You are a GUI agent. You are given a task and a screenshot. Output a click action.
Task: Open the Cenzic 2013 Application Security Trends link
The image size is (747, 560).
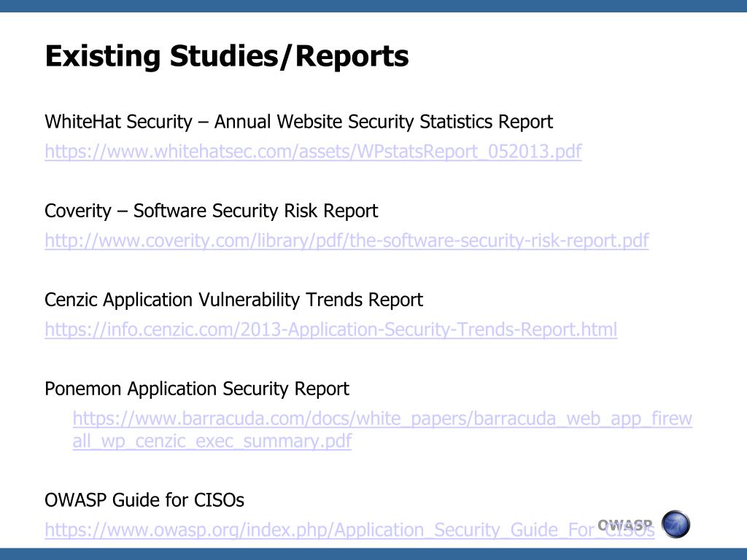pyautogui.click(x=331, y=330)
